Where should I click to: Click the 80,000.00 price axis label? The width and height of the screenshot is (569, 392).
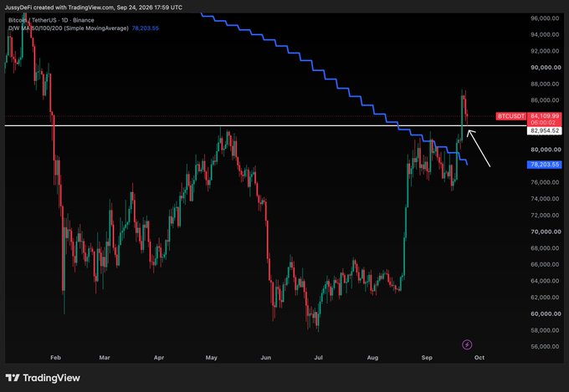(x=546, y=150)
